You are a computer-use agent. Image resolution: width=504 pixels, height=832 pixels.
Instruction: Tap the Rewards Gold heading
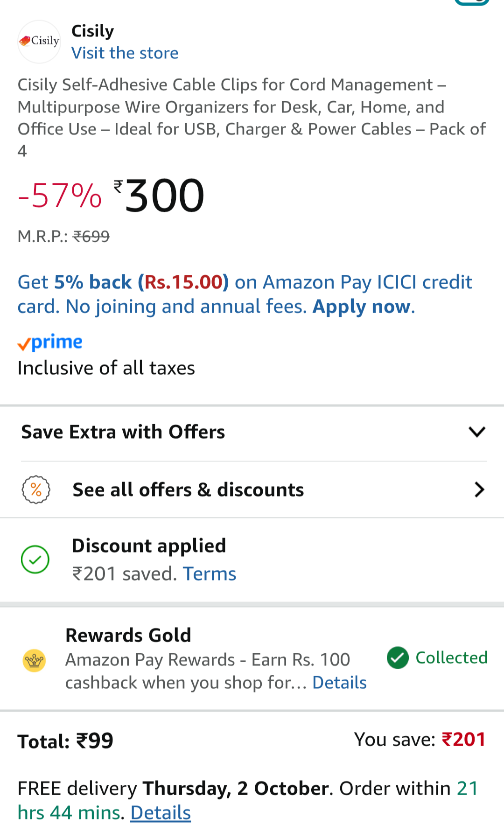point(128,635)
